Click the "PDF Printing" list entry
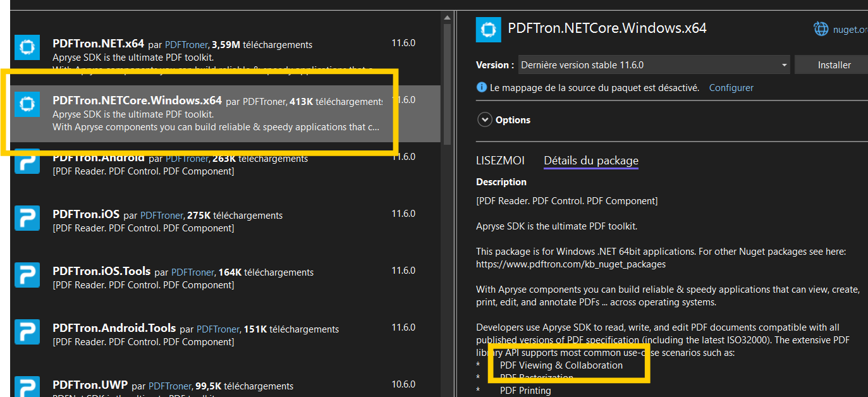Viewport: 868px width, 397px height. pyautogui.click(x=525, y=391)
